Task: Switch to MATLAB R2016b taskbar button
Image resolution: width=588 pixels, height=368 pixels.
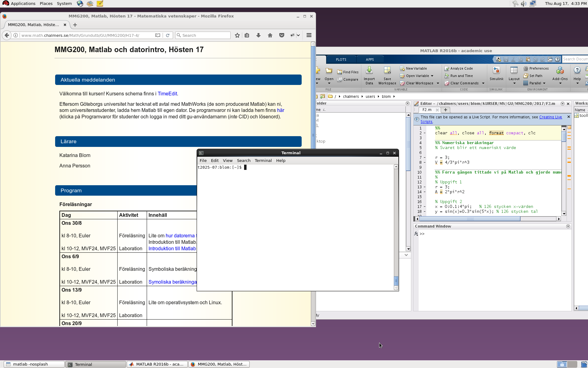Action: pos(157,364)
